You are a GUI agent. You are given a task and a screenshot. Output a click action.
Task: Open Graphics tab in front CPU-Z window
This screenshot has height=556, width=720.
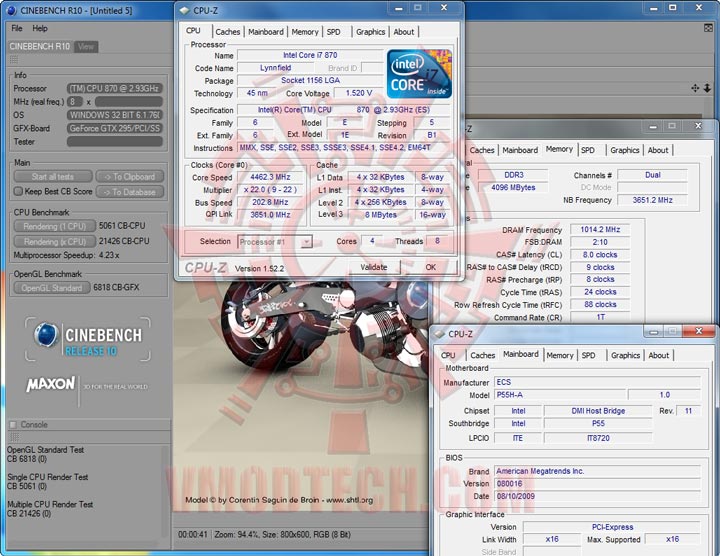click(x=371, y=32)
